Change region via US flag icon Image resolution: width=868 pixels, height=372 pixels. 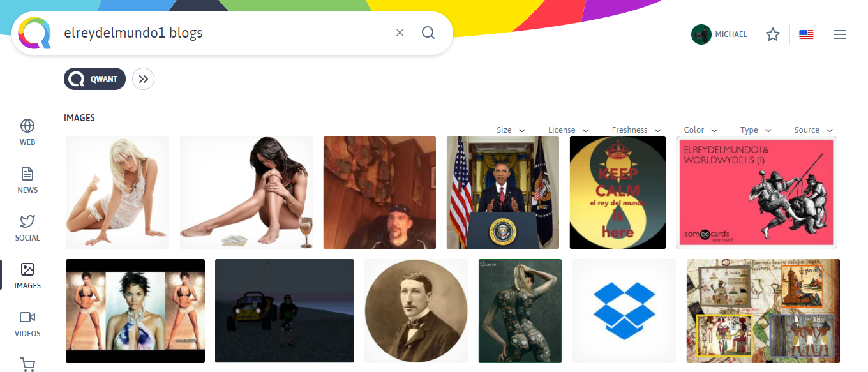point(806,34)
